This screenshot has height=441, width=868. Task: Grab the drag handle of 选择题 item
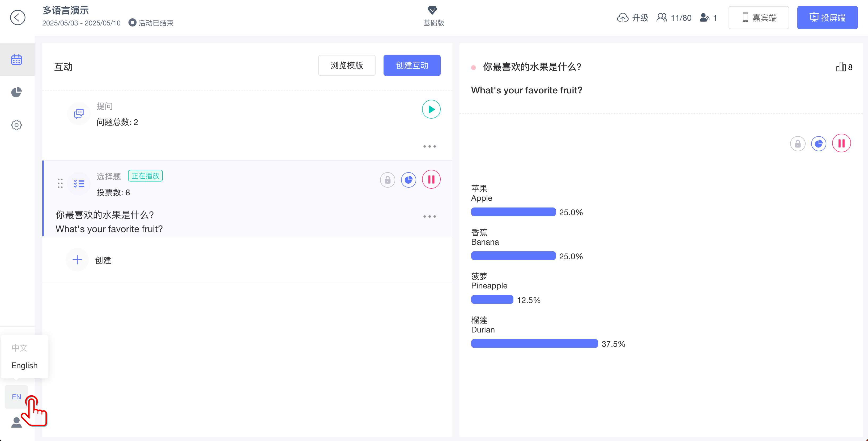60,183
